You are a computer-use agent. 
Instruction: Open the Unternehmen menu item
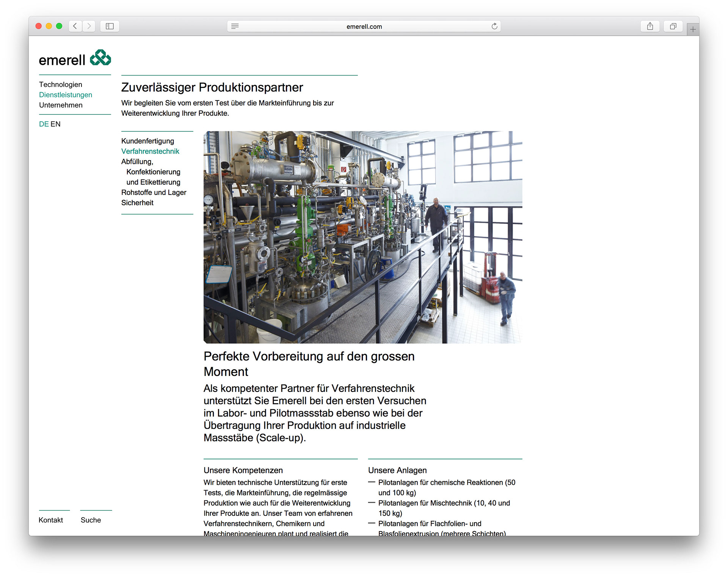[x=61, y=105]
